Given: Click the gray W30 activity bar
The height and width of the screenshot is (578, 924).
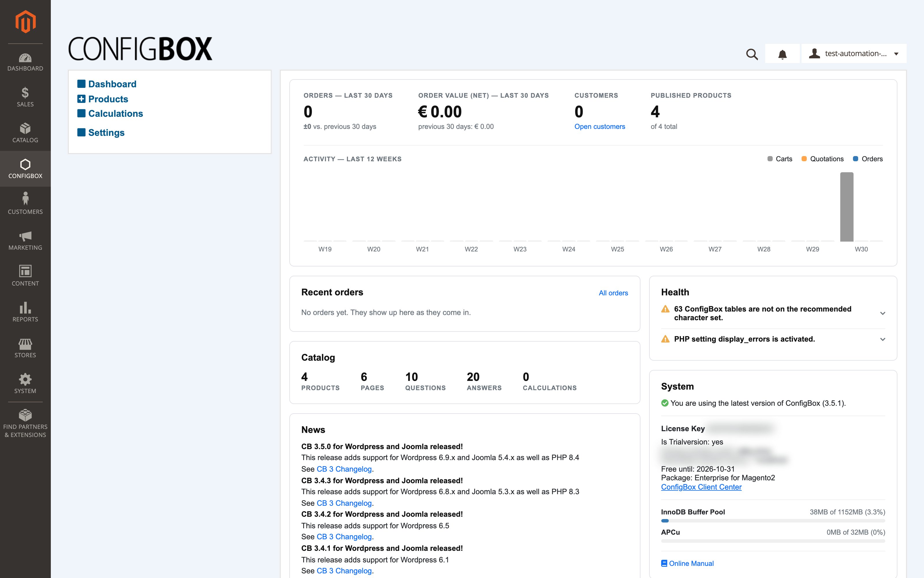Looking at the screenshot, I should click(847, 207).
